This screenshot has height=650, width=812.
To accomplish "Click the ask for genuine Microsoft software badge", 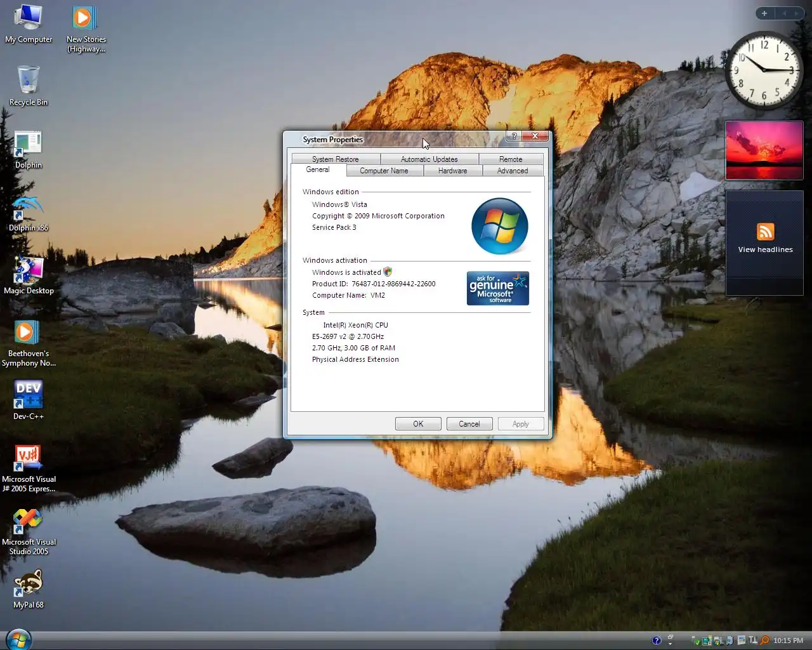I will (x=498, y=288).
